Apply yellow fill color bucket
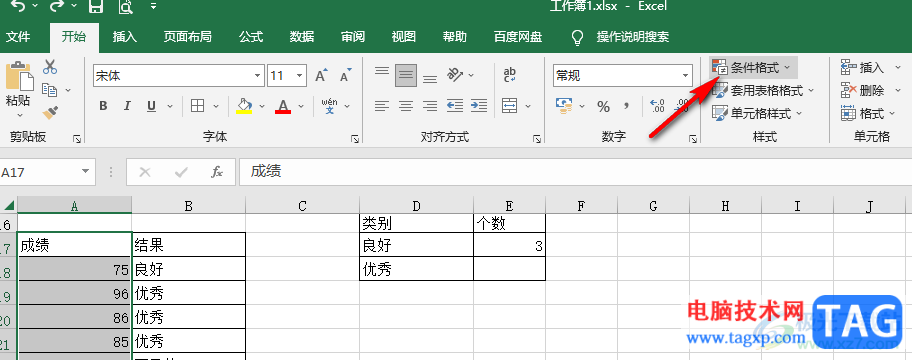This screenshot has height=360, width=912. click(244, 106)
